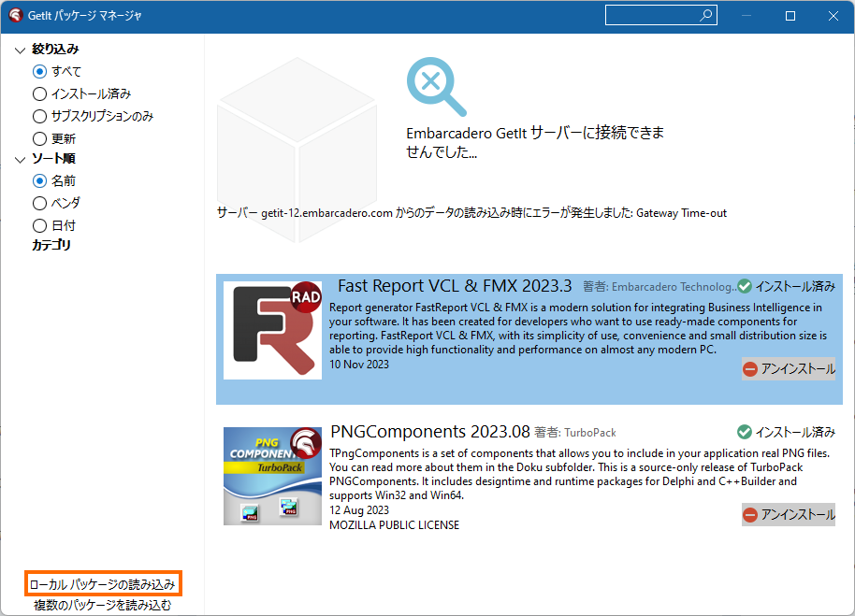Click the green checkmark beside PNGComponents
The width and height of the screenshot is (855, 616).
(744, 432)
